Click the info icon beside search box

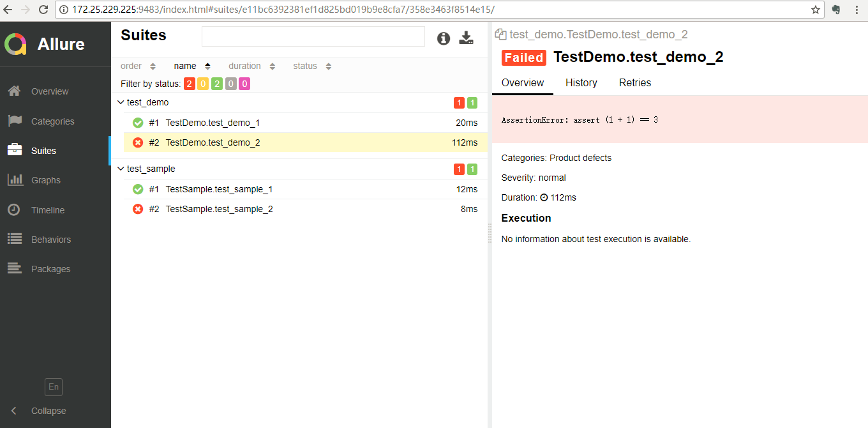(444, 38)
